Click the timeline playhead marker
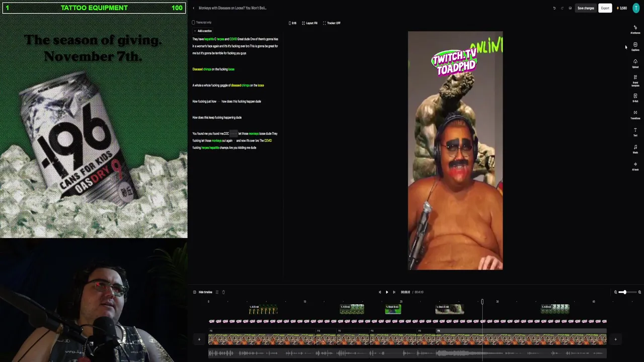Image resolution: width=644 pixels, height=362 pixels. point(482,302)
